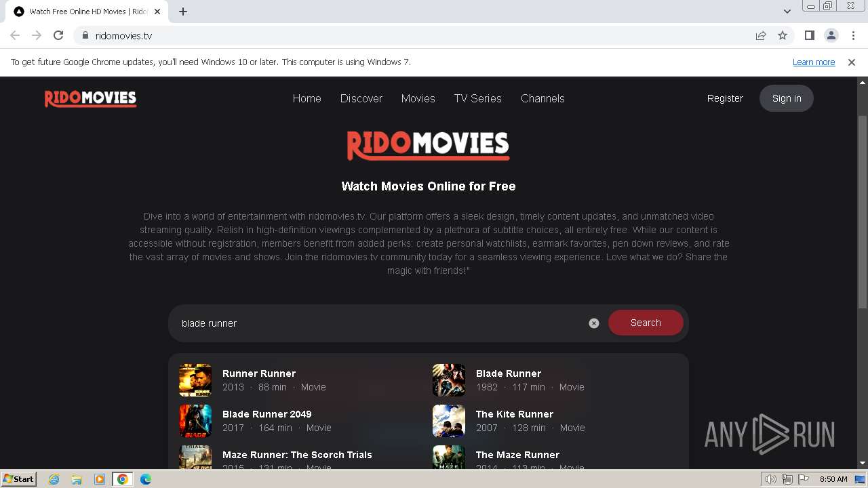Open The Maze Runner result title
This screenshot has width=868, height=488.
pos(517,455)
